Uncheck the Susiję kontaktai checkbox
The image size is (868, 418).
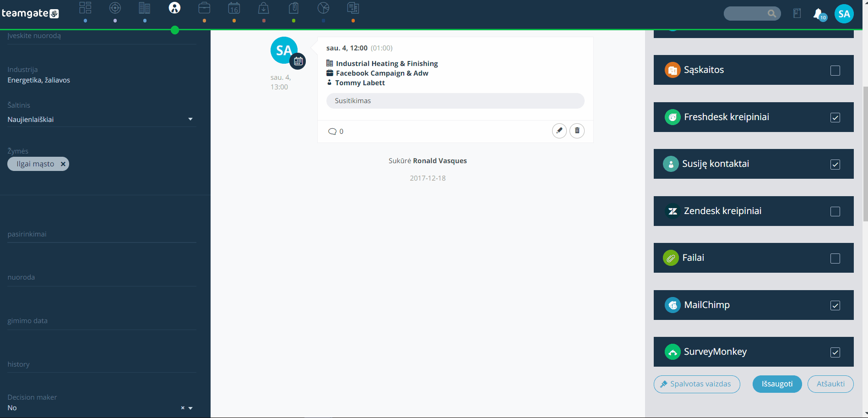(x=835, y=165)
